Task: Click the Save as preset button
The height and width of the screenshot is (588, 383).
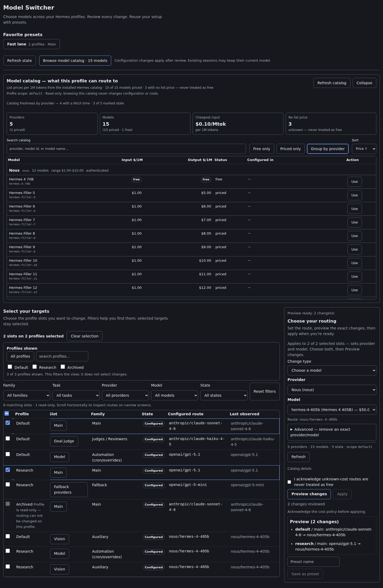Action: 305,574
